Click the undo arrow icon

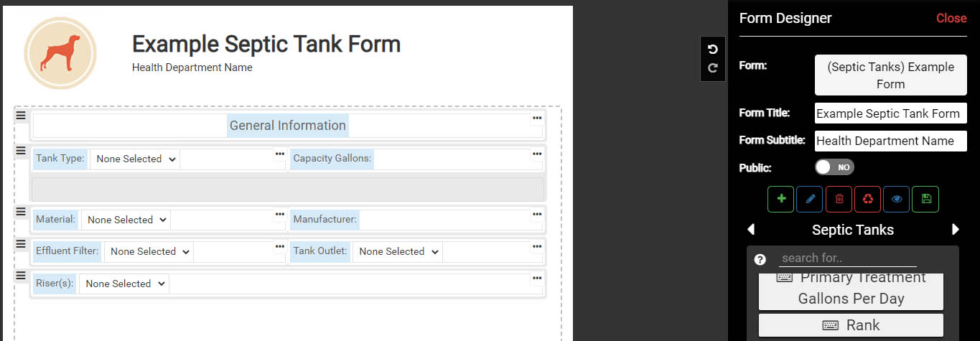point(712,50)
